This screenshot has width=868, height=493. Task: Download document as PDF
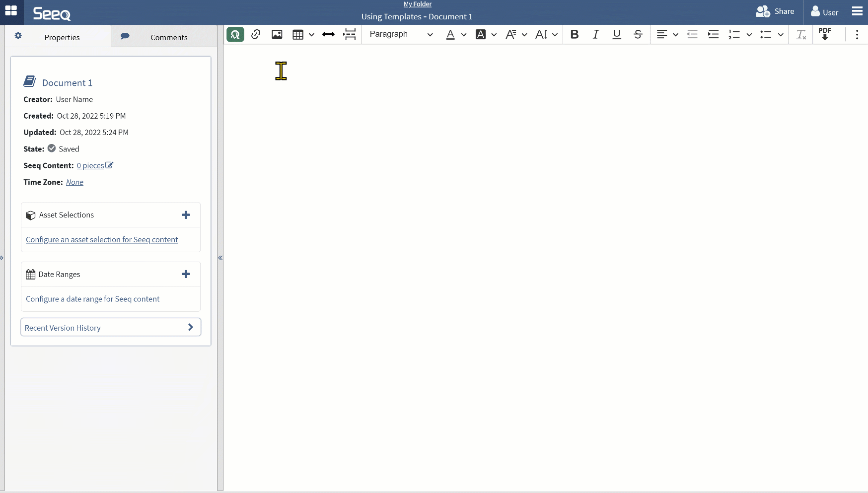point(825,34)
